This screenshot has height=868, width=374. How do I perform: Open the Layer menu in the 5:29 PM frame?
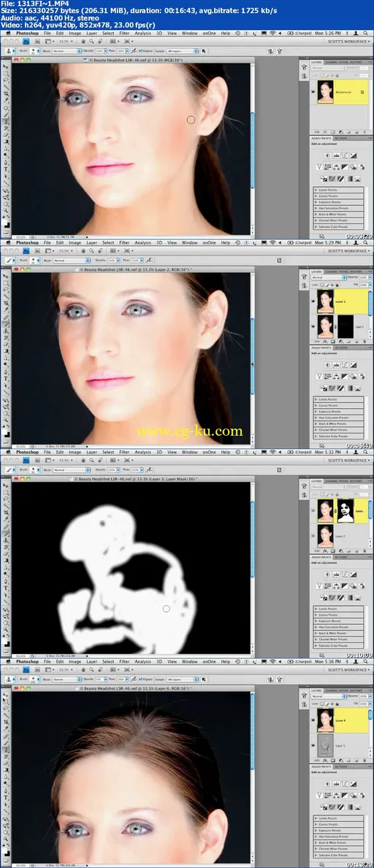click(91, 242)
